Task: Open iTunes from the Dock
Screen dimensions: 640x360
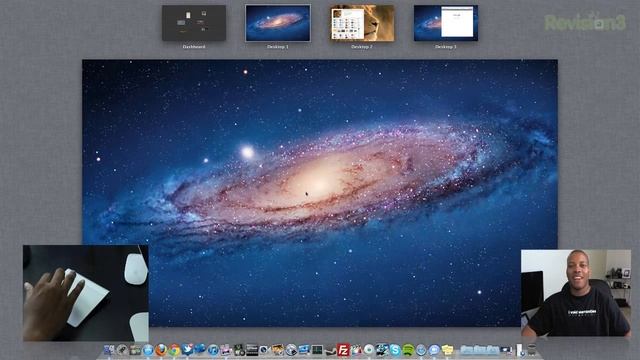Action: click(213, 350)
